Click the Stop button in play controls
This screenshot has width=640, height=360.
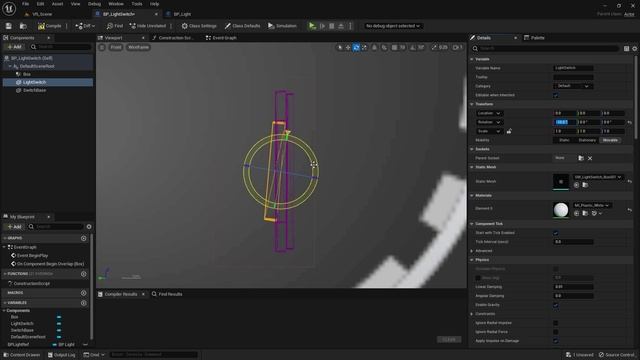coord(332,26)
